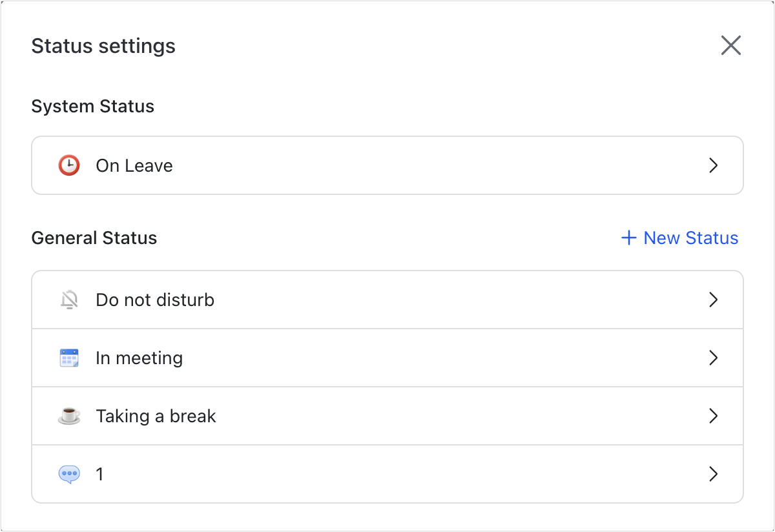Open chevron for custom status 1
The width and height of the screenshot is (775, 532).
pos(713,475)
